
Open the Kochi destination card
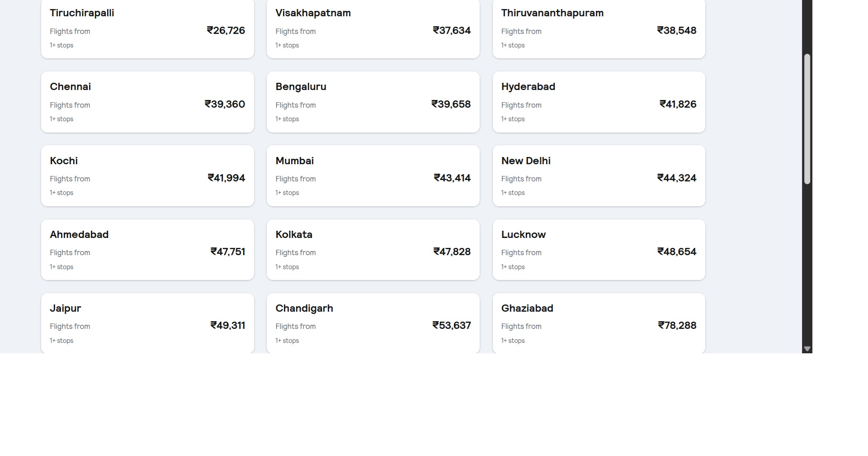coord(147,176)
